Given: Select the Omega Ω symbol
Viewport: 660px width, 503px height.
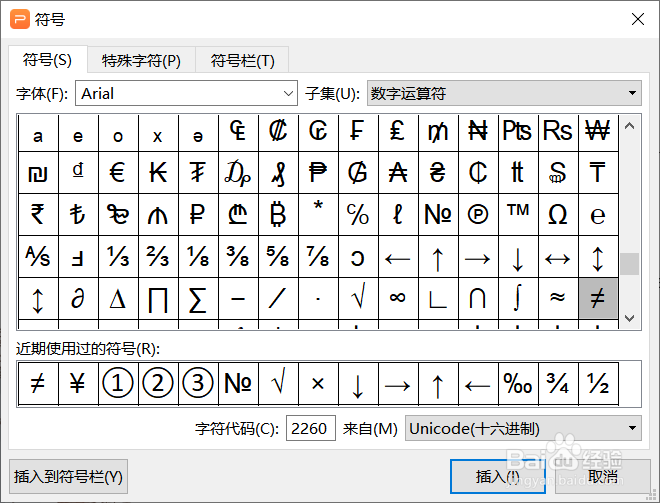Looking at the screenshot, I should (x=558, y=214).
